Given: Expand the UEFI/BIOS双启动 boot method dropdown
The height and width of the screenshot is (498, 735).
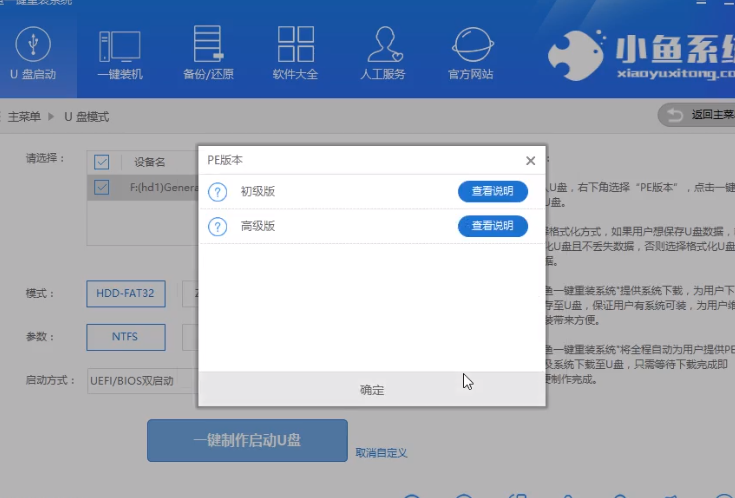Looking at the screenshot, I should 140,381.
